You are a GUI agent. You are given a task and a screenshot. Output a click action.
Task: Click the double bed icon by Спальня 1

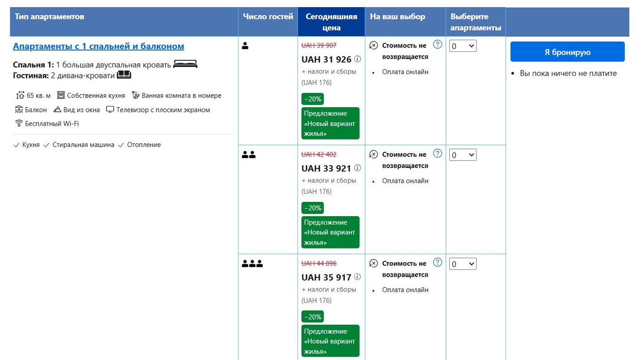[185, 65]
